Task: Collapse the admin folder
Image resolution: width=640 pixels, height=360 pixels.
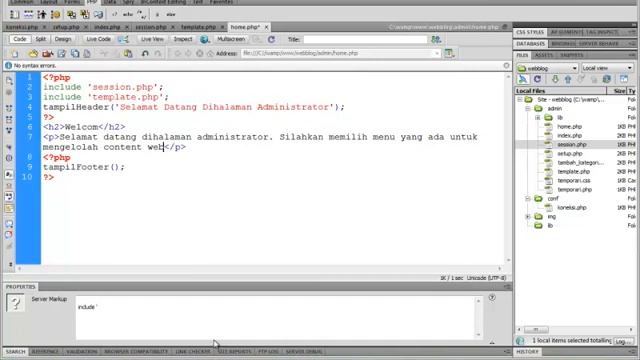Action: tap(528, 109)
